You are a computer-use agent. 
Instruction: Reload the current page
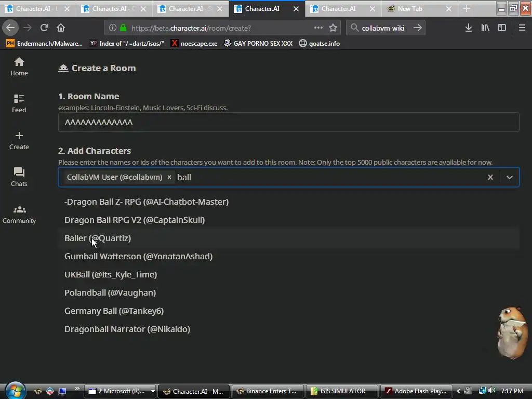[x=44, y=28]
